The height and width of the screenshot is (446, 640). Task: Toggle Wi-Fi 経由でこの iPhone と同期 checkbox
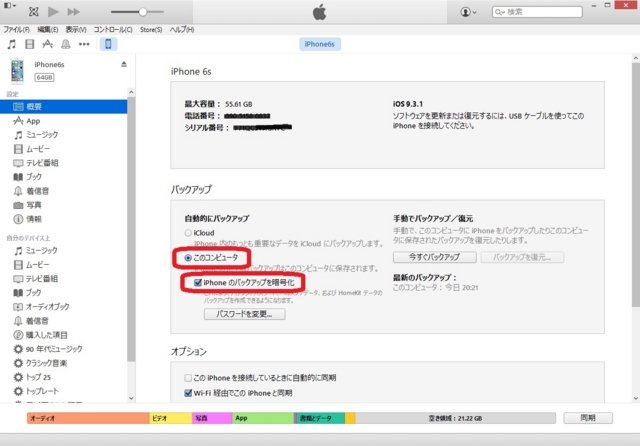[x=188, y=393]
